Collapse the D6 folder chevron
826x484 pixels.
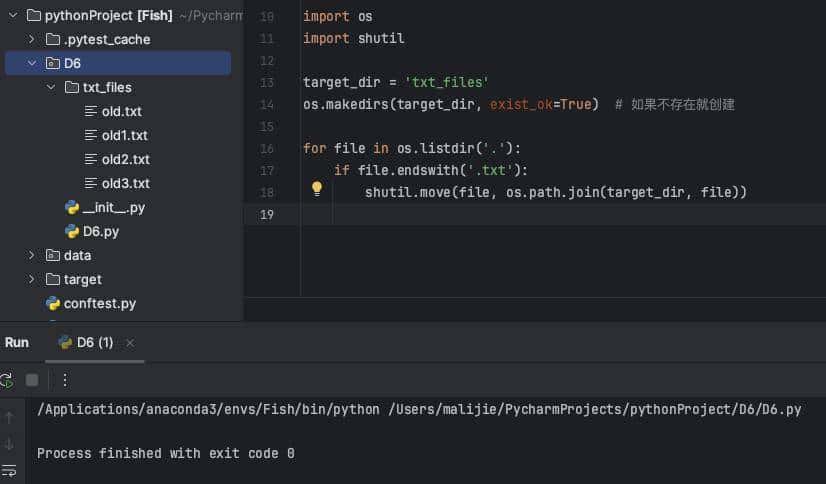click(x=32, y=63)
